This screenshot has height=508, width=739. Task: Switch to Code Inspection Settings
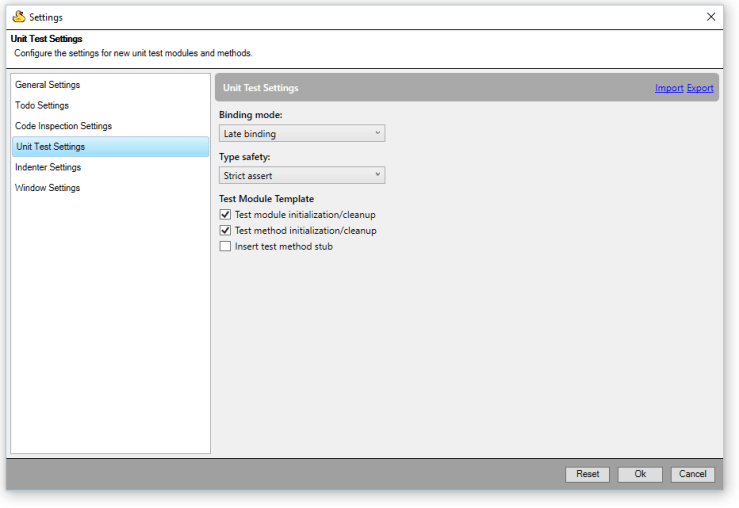click(x=110, y=126)
